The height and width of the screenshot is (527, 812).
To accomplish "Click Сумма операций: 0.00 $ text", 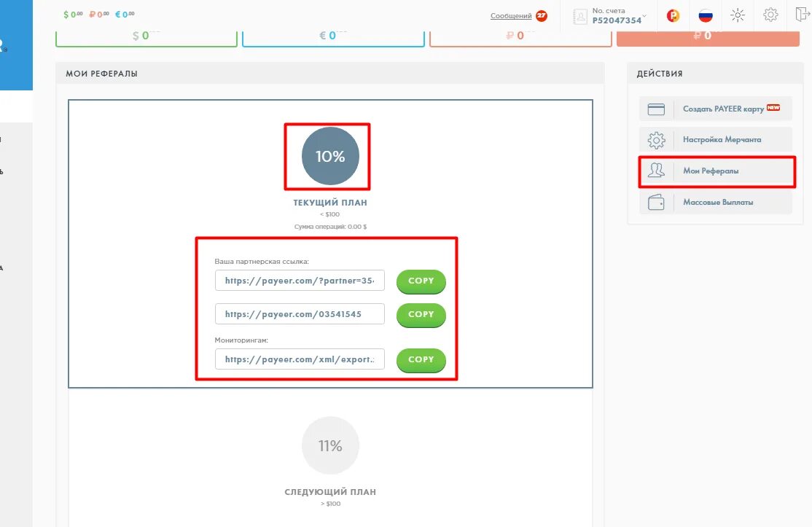I will pyautogui.click(x=330, y=227).
